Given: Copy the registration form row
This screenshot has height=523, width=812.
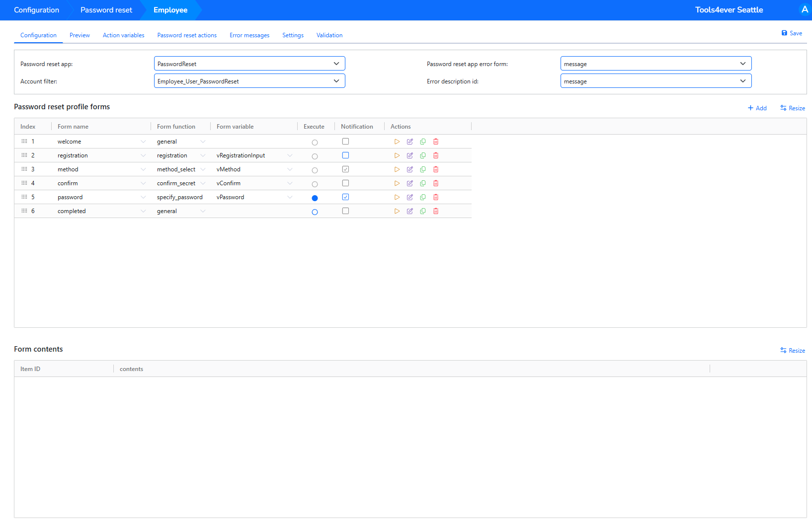Looking at the screenshot, I should pos(423,155).
